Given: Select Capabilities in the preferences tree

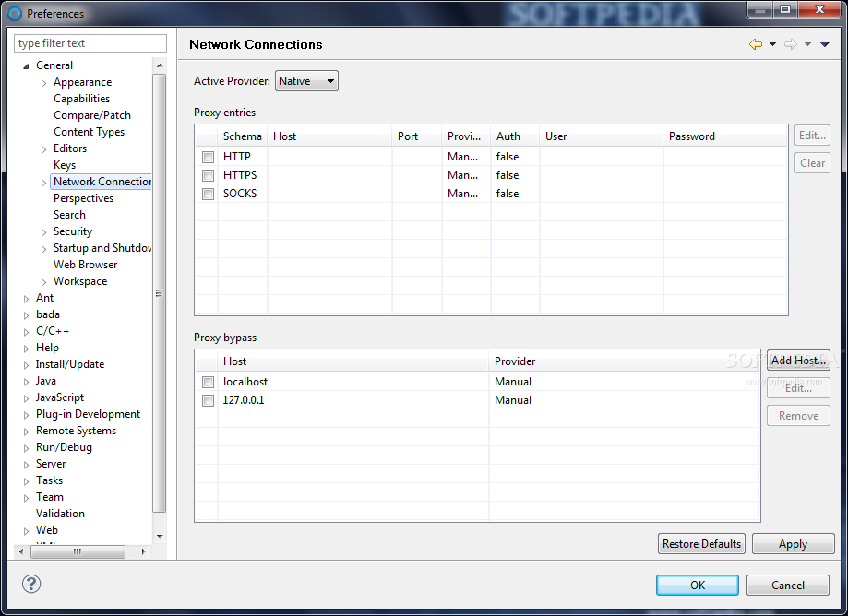Looking at the screenshot, I should coord(82,99).
